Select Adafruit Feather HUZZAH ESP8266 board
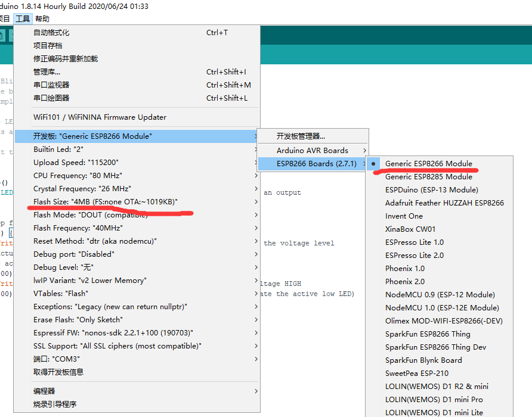Screen dimensions: 532x417 (x=440, y=203)
